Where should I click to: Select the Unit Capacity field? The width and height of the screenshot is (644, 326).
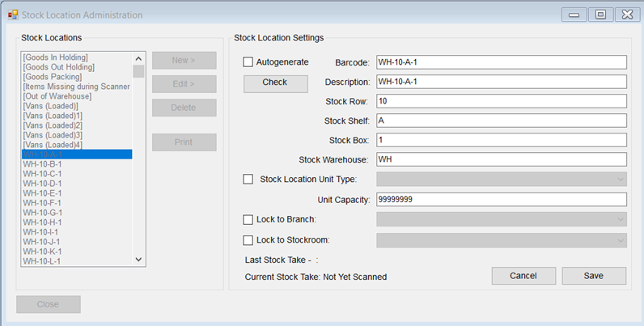(502, 199)
